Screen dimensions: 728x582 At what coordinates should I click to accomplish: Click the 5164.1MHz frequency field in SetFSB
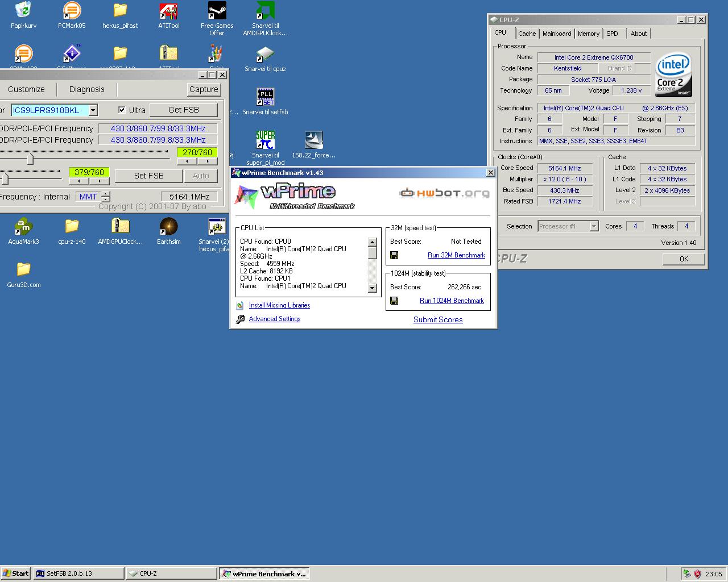[x=189, y=197]
